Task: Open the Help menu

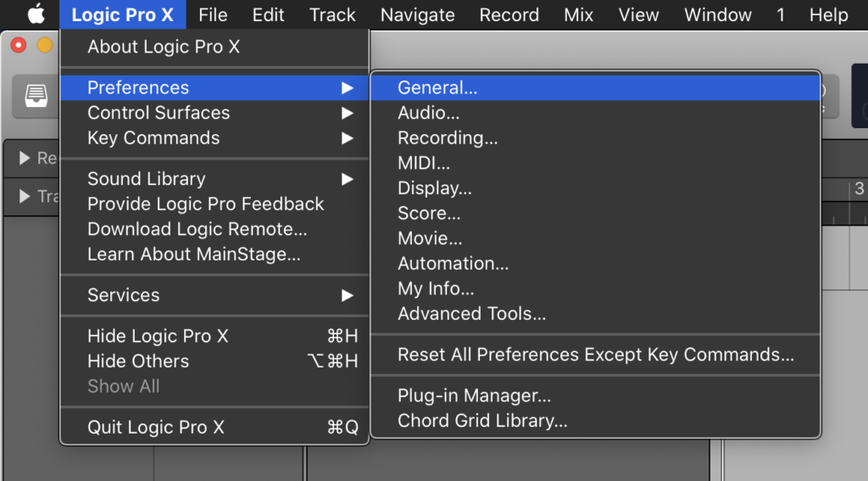Action: coord(829,14)
